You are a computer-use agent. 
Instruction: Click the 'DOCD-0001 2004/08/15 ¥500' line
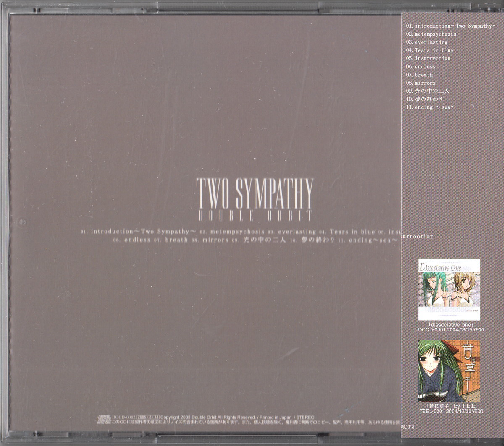pyautogui.click(x=451, y=330)
